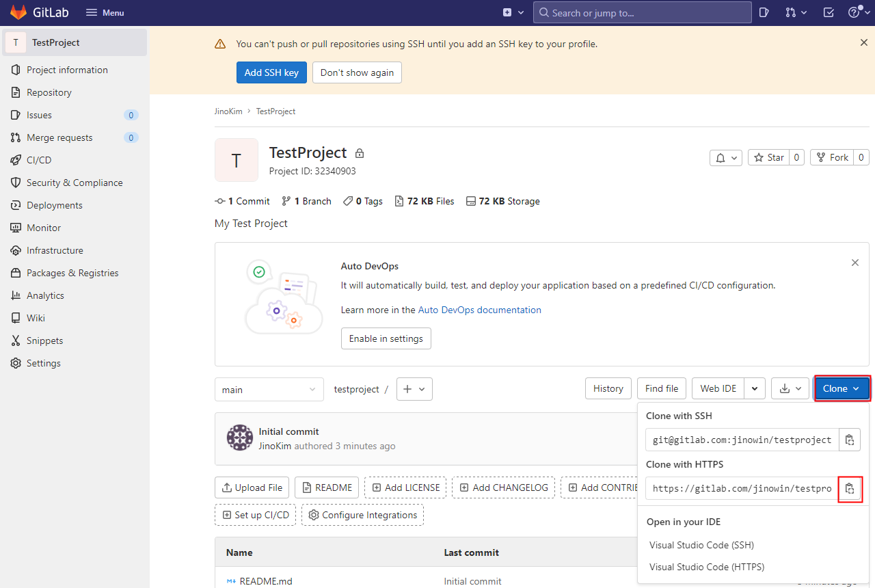Click the TestProject breadcrumb link

[275, 111]
